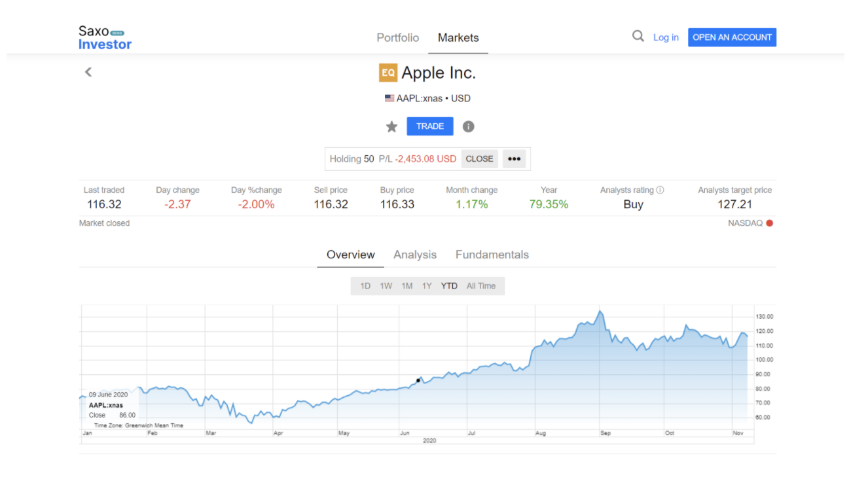The image size is (868, 479).
Task: Add Apple to watchlist with star icon
Action: tap(391, 126)
